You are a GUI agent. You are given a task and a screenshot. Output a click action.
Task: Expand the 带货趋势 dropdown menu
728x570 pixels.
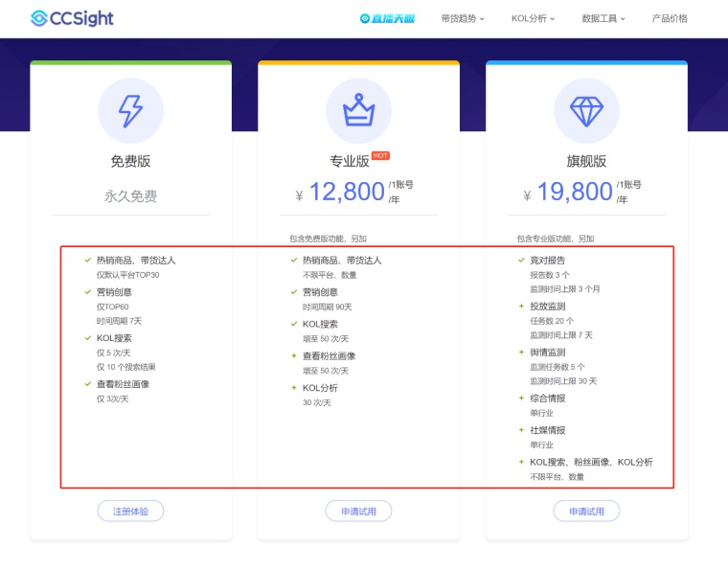click(x=463, y=18)
